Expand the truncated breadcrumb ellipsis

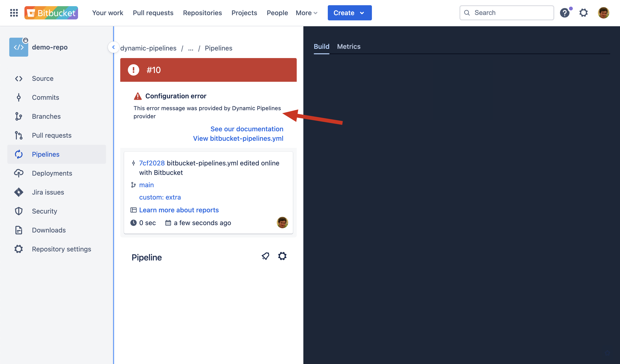tap(191, 48)
